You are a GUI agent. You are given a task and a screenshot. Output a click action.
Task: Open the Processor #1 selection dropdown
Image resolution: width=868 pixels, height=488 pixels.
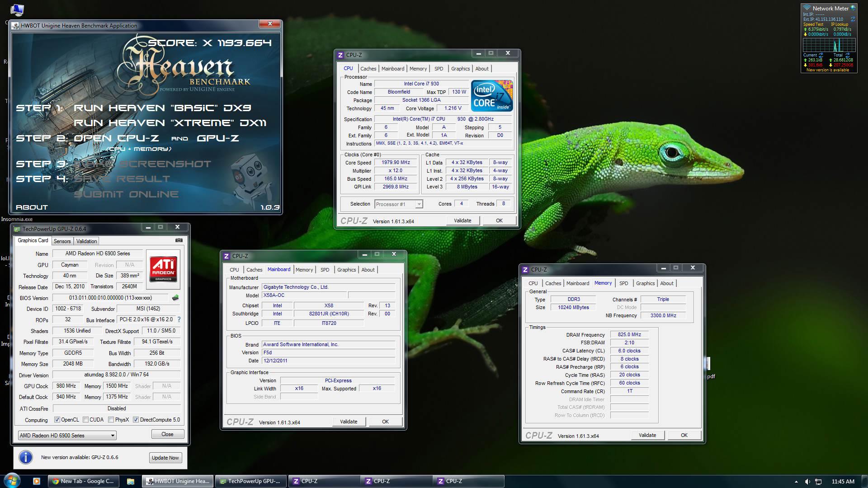(399, 204)
